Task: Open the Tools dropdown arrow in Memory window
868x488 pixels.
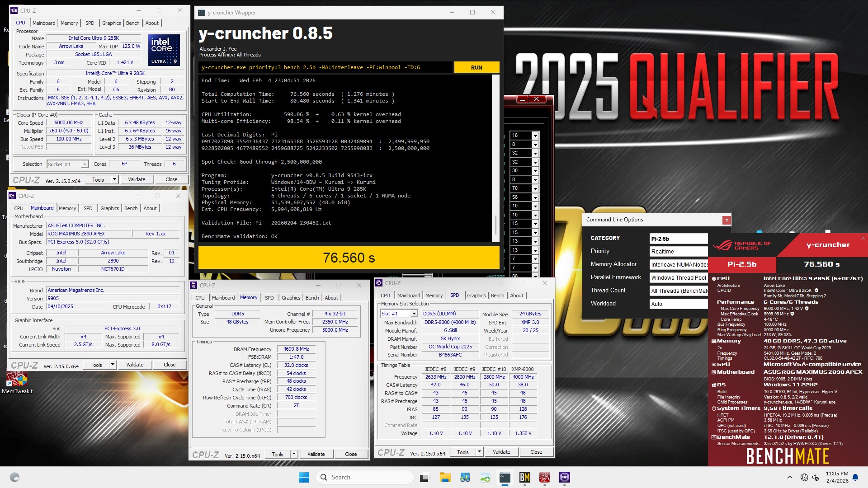Action: tap(294, 454)
